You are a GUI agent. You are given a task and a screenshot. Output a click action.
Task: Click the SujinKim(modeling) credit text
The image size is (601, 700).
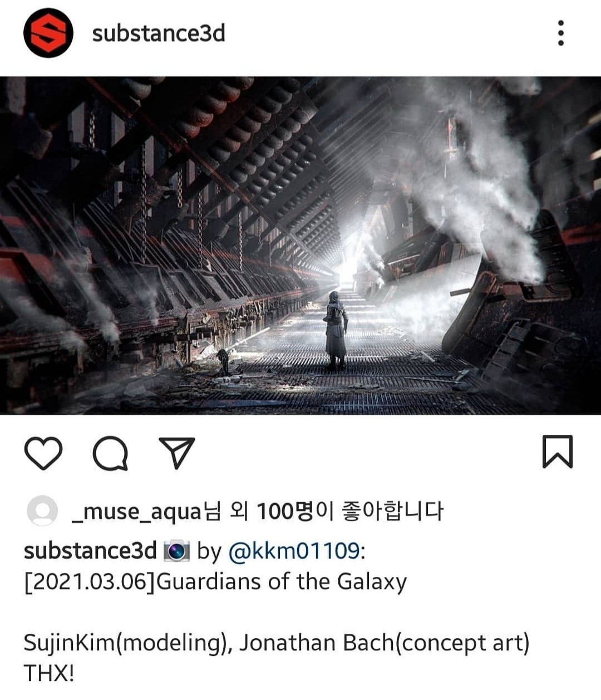[x=128, y=643]
